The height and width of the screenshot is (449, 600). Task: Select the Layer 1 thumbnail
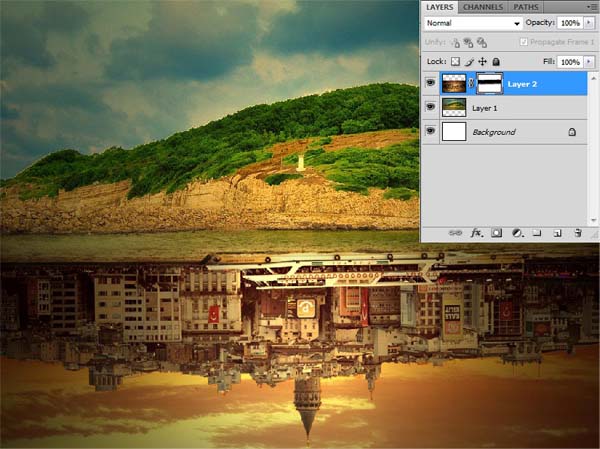click(454, 108)
